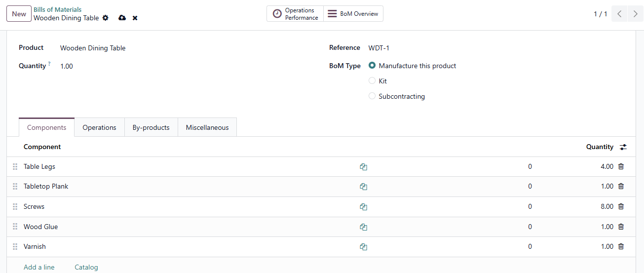
Task: Open the Bills of Materials breadcrumb
Action: point(58,9)
